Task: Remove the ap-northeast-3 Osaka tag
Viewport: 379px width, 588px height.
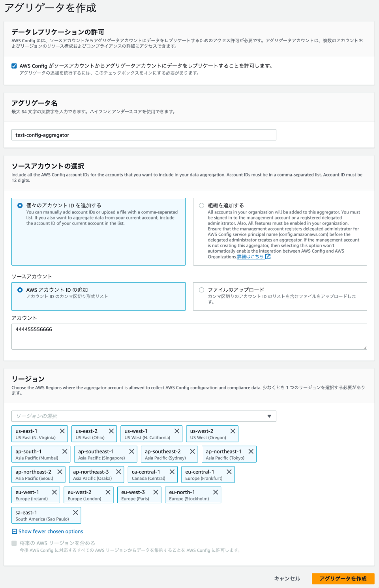Action: (x=118, y=472)
